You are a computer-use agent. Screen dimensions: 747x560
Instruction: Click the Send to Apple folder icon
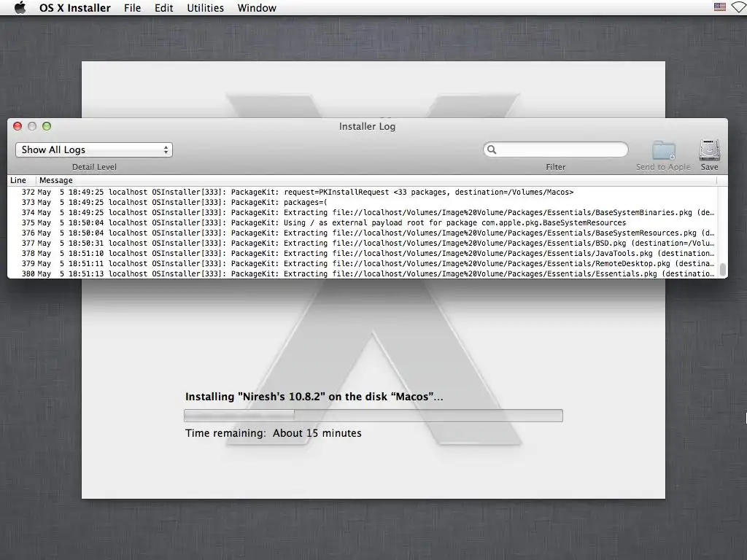pos(664,150)
